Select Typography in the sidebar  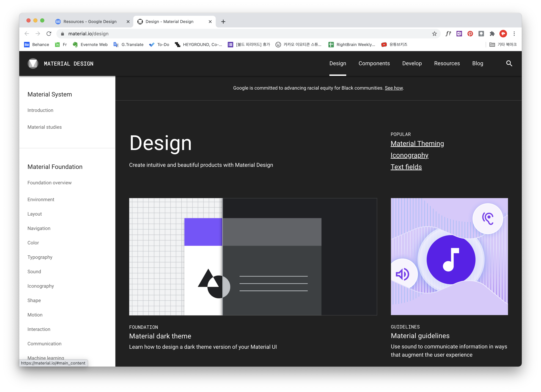[40, 257]
